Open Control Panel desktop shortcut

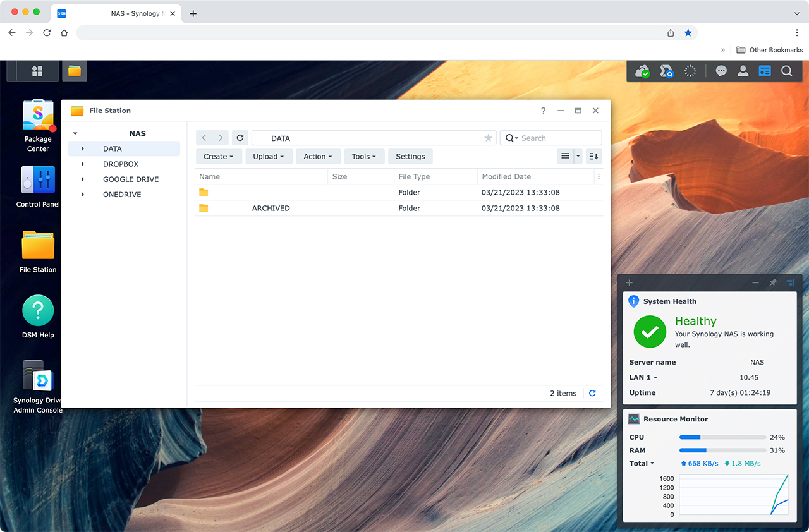pos(38,186)
